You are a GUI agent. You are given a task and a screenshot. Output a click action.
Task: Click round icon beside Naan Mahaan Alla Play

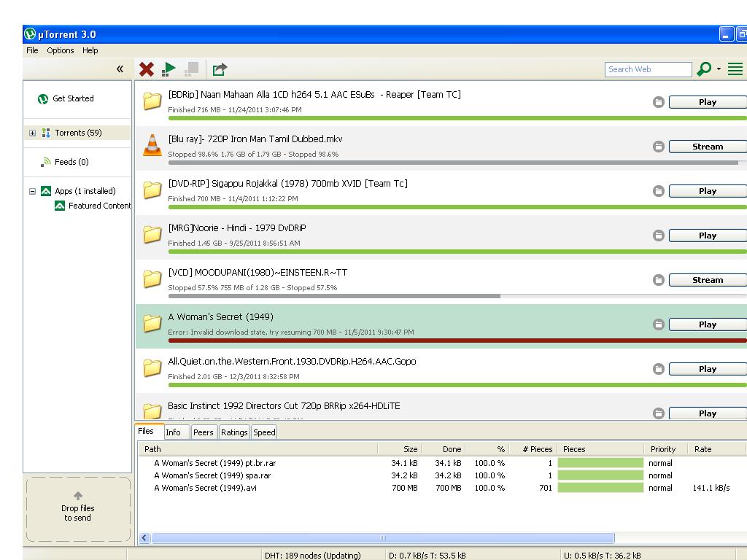[x=659, y=102]
